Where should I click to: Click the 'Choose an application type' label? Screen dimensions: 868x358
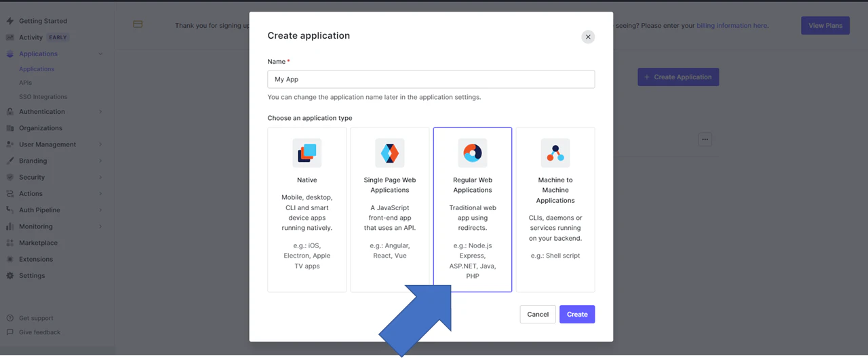310,118
